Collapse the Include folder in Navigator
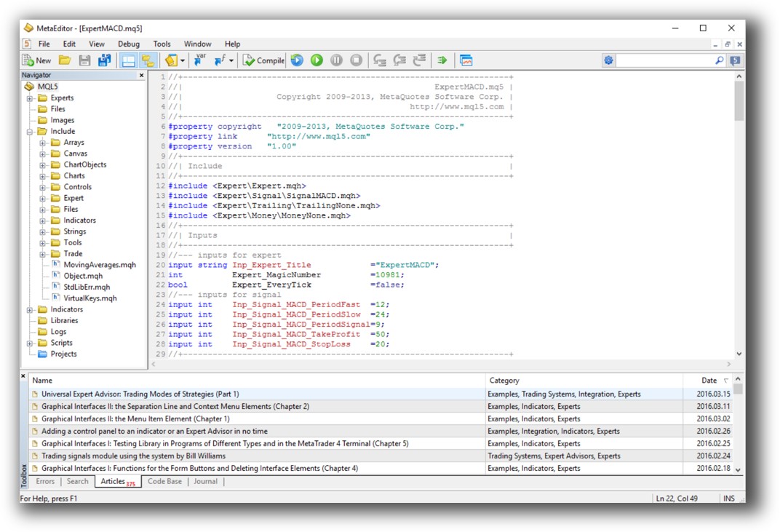The height and width of the screenshot is (532, 780). tap(30, 132)
